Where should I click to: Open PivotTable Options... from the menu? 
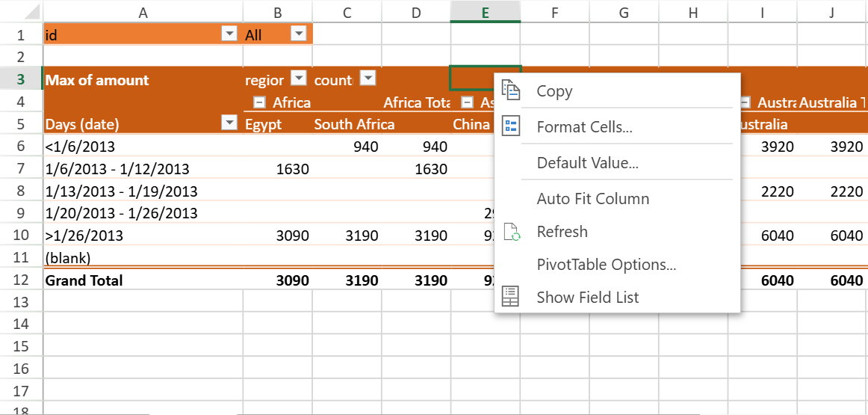(606, 265)
